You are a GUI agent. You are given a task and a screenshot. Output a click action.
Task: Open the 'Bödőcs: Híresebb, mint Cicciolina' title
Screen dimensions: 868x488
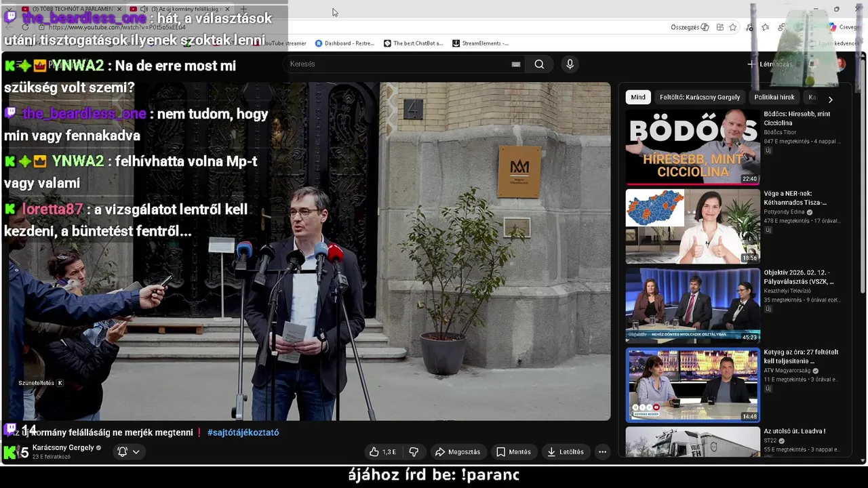click(797, 119)
